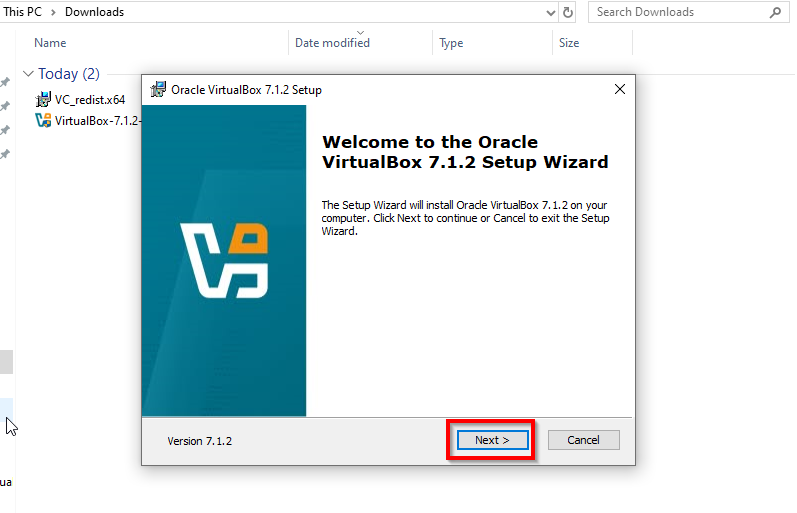Sort files by Date modified column

pyautogui.click(x=332, y=43)
